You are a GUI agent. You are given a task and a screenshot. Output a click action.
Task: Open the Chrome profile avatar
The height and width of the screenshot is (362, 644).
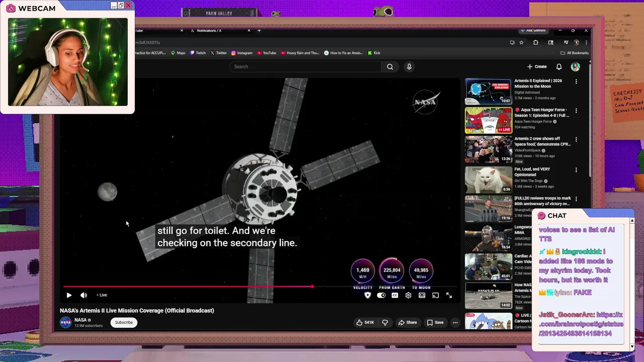[x=577, y=43]
